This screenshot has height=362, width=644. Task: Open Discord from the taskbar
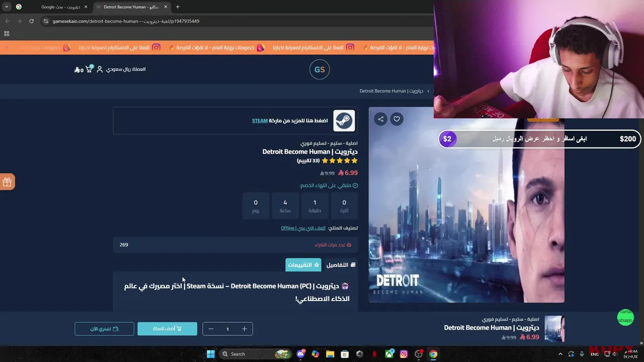(301, 354)
